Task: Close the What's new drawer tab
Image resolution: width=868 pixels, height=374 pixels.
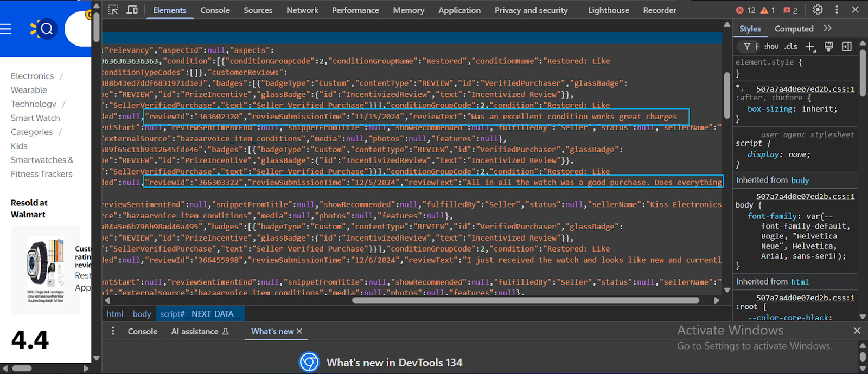Action: [299, 331]
